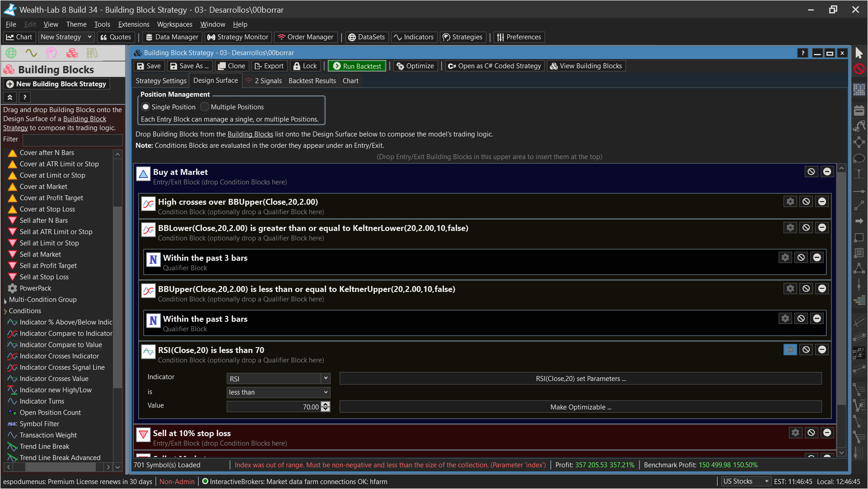Disable the Buy at Market block
This screenshot has width=868, height=489.
812,172
